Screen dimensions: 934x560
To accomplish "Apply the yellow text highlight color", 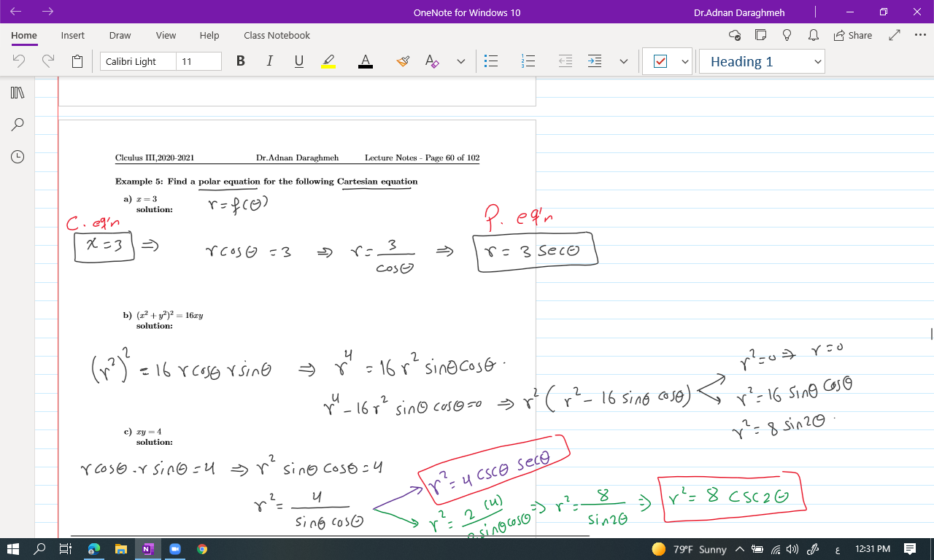I will (328, 62).
